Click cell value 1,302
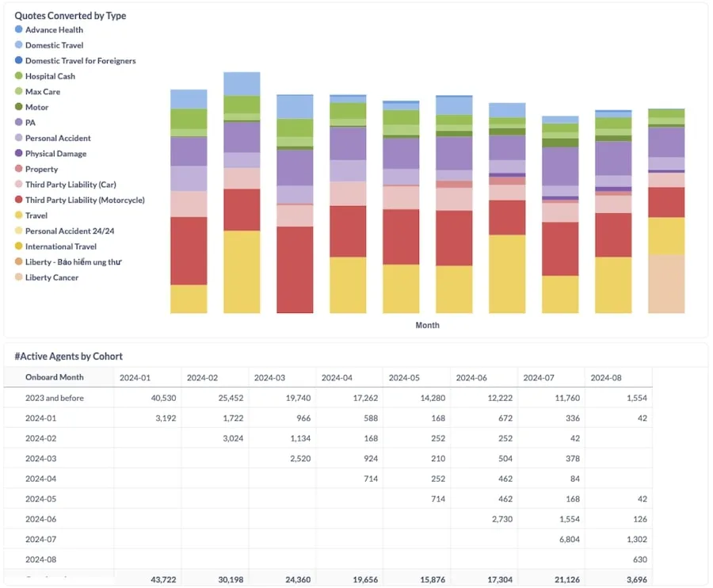Image resolution: width=713 pixels, height=588 pixels. tap(637, 540)
